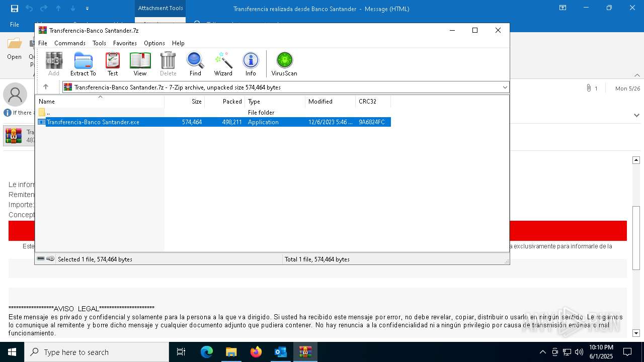Open the WinRAR File menu
This screenshot has height=362, width=644.
[43, 43]
